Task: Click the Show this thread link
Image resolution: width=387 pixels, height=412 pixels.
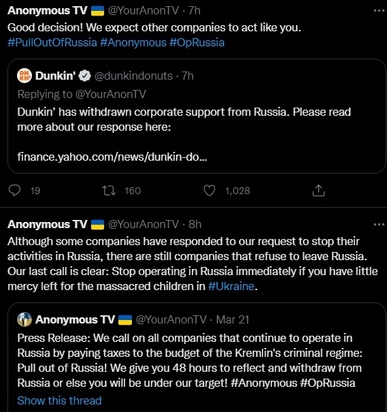Action: click(59, 400)
